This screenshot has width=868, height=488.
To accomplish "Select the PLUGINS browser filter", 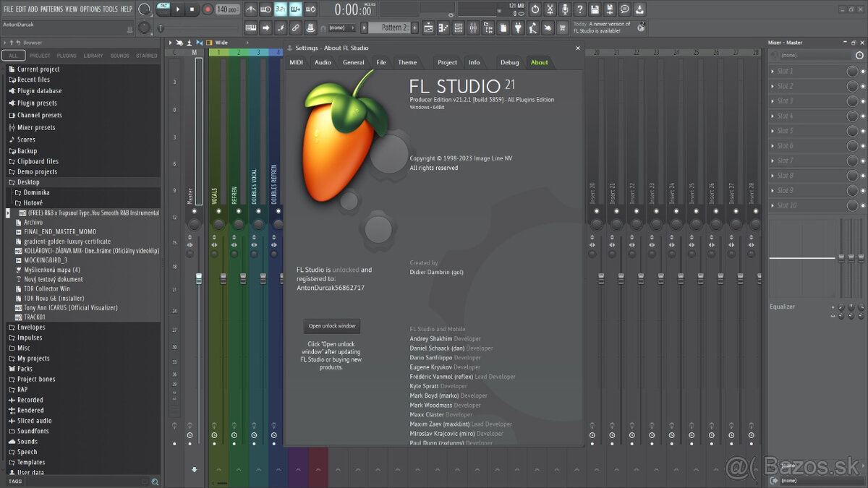I will pyautogui.click(x=67, y=56).
